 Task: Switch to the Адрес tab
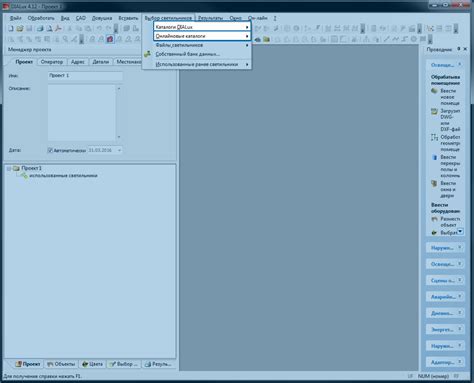tap(78, 62)
